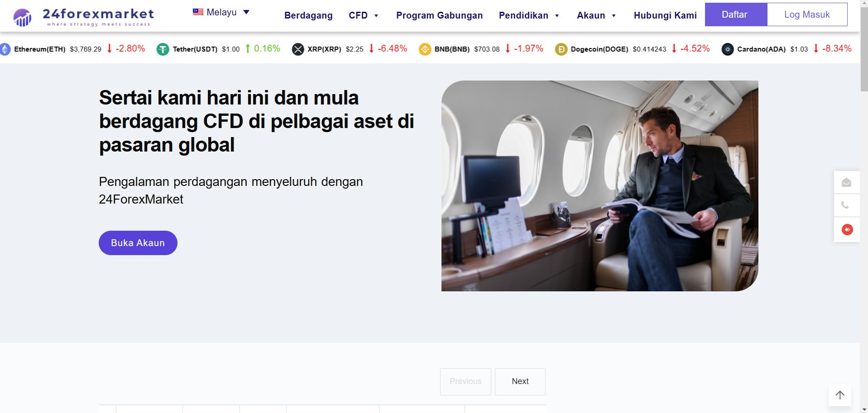
Task: Click the red chat side widget
Action: click(847, 229)
